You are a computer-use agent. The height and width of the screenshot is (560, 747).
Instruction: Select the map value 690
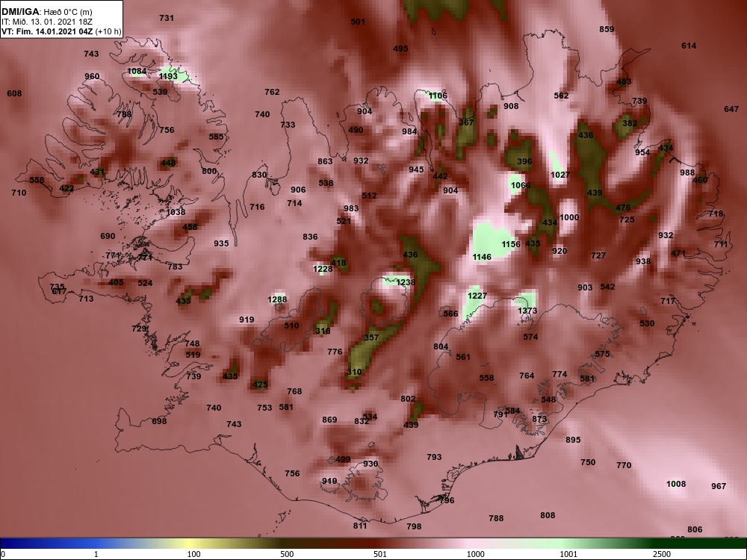pos(108,236)
